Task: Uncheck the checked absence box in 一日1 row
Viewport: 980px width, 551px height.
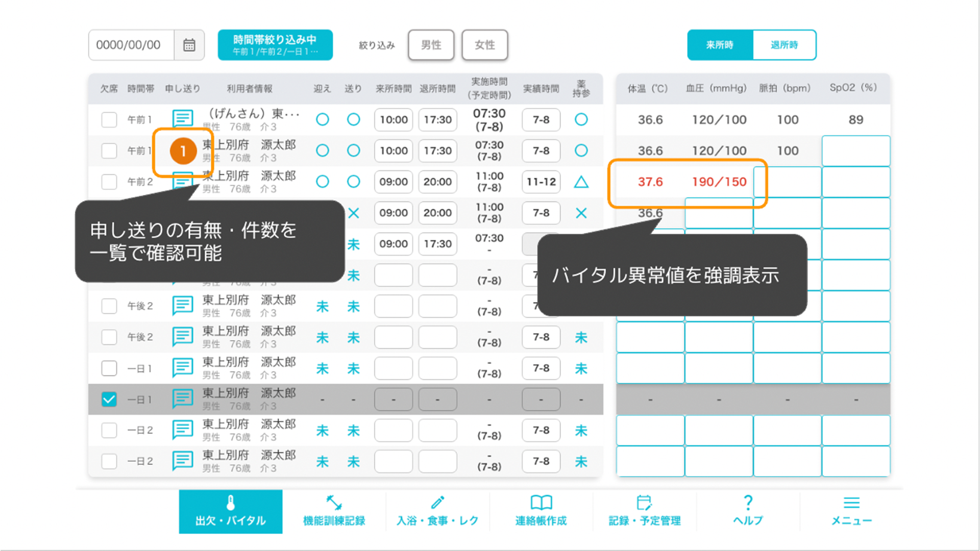Action: pyautogui.click(x=109, y=399)
